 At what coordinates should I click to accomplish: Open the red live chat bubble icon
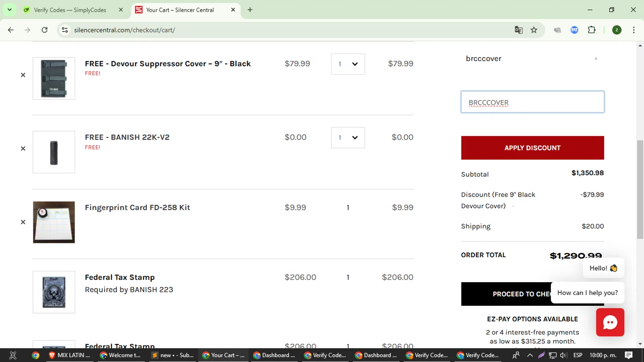pyautogui.click(x=610, y=322)
